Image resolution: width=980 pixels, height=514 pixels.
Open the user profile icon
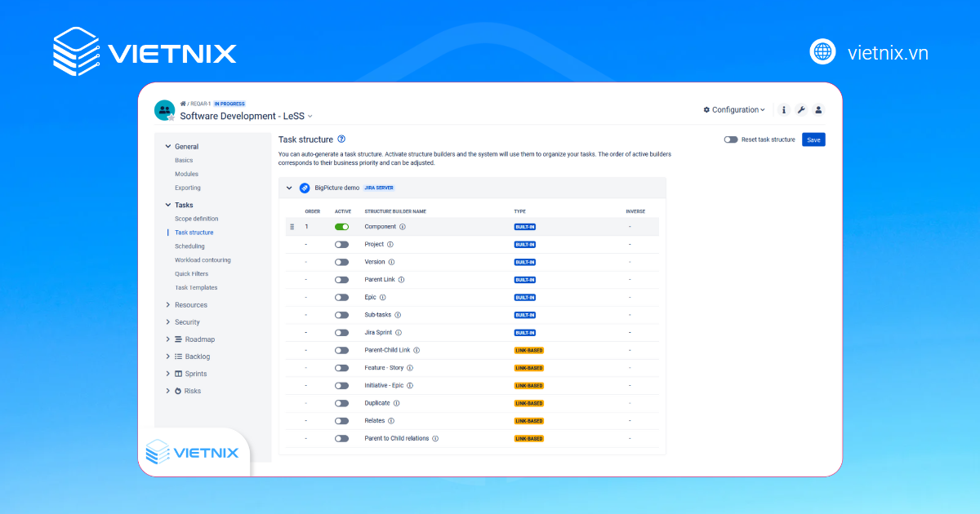point(818,109)
